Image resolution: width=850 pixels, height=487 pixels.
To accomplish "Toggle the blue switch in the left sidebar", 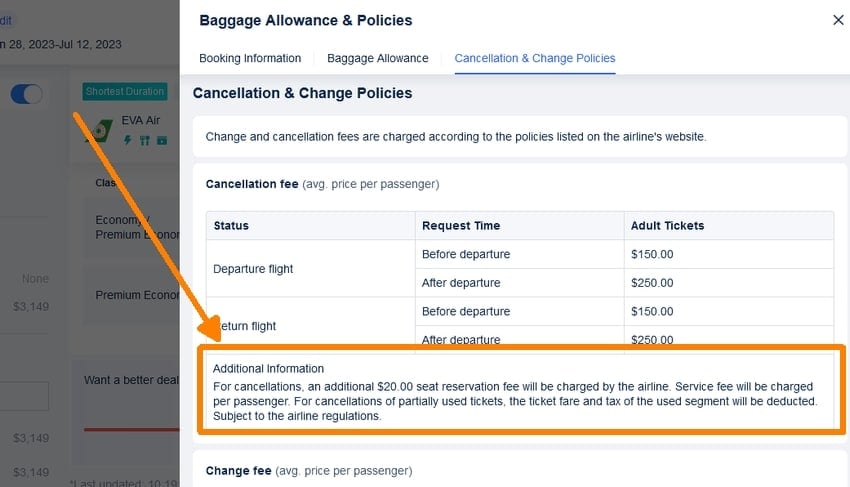I will 27,94.
